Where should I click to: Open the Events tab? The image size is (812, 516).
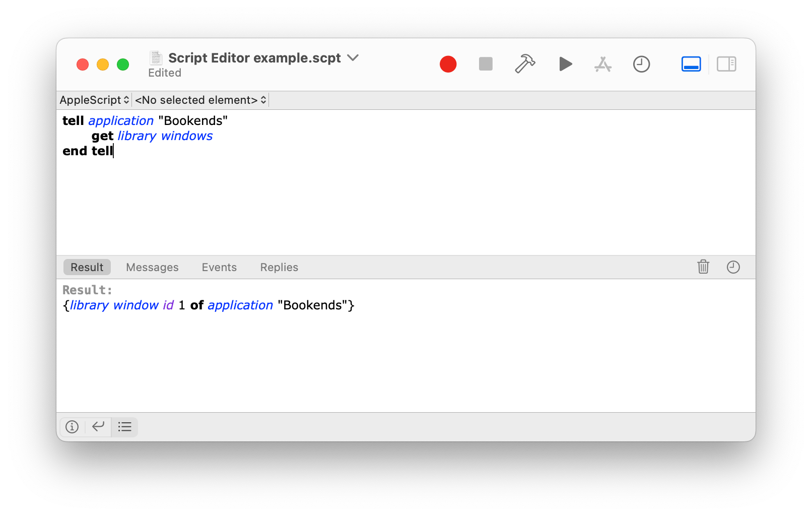pos(219,267)
